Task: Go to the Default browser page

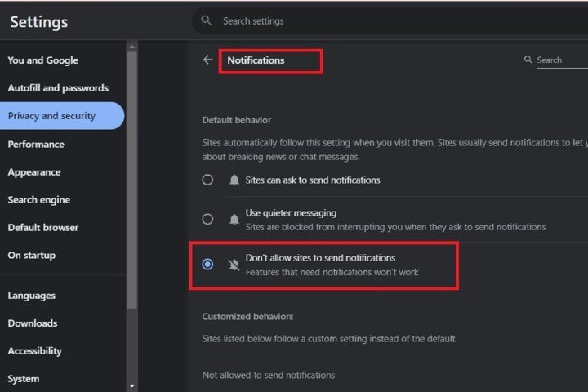Action: [43, 228]
